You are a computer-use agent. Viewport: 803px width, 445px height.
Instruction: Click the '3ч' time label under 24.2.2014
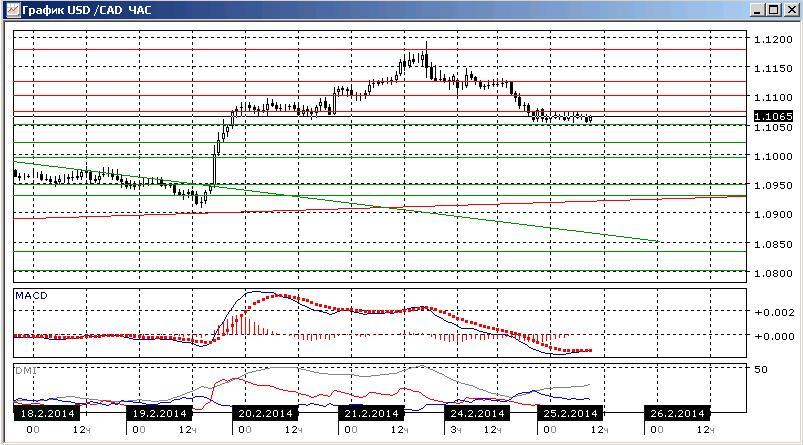tap(456, 430)
